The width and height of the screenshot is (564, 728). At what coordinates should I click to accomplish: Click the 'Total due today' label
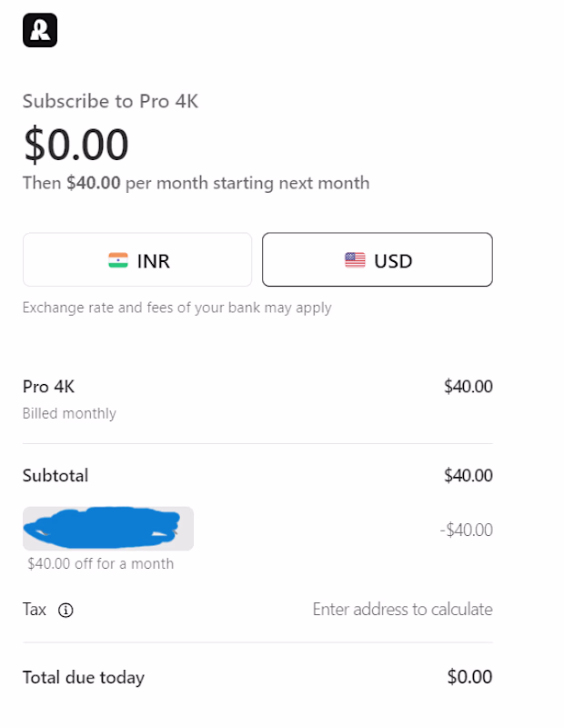pyautogui.click(x=84, y=677)
